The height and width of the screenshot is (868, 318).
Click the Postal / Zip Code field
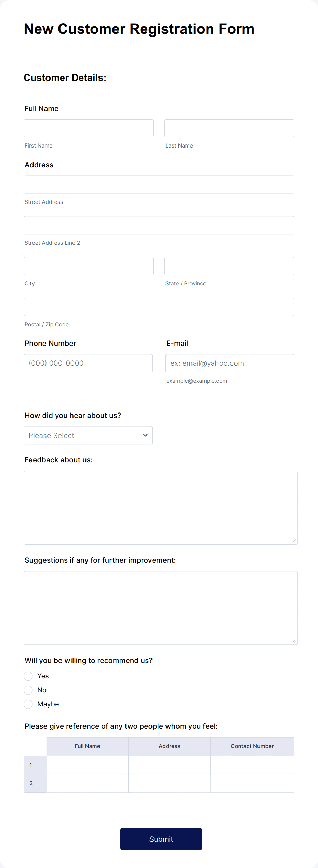(x=159, y=307)
